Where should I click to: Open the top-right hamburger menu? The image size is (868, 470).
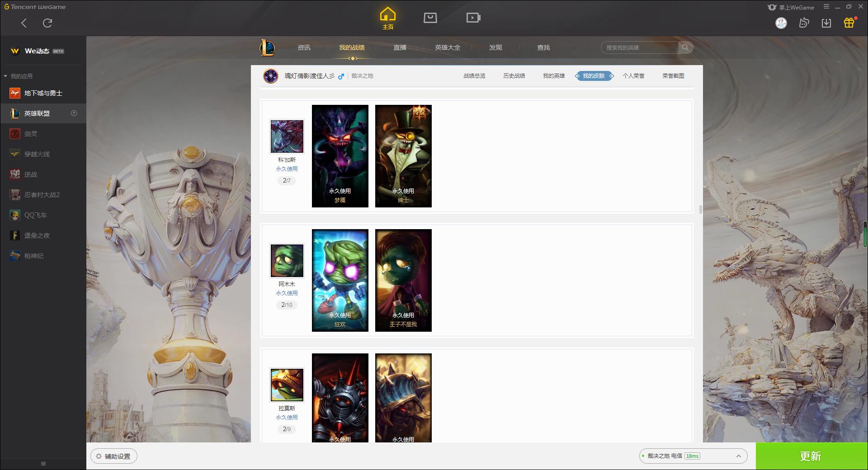click(x=826, y=7)
